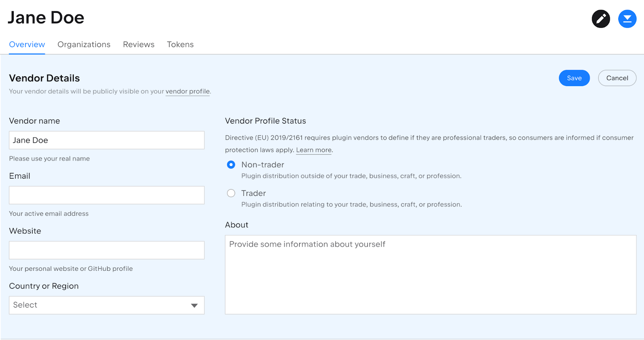This screenshot has height=340, width=644.
Task: Follow the Learn more link
Action: point(314,150)
